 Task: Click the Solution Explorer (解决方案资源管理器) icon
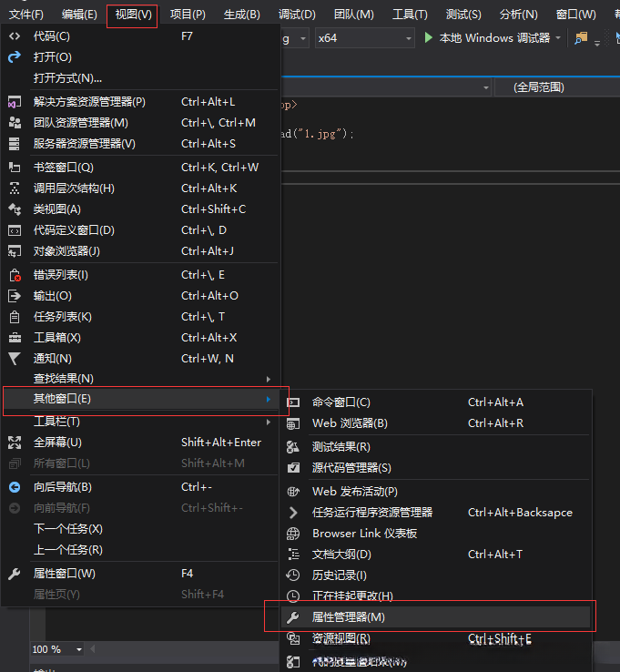pos(15,102)
